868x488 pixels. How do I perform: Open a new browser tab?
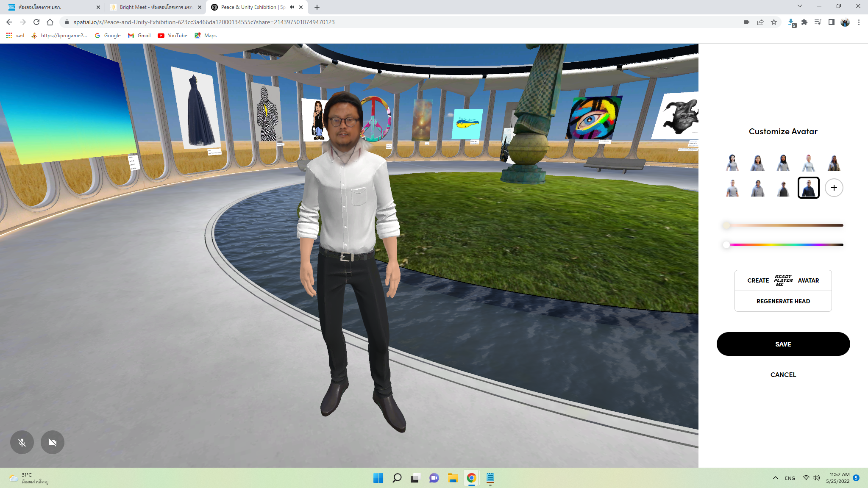317,7
